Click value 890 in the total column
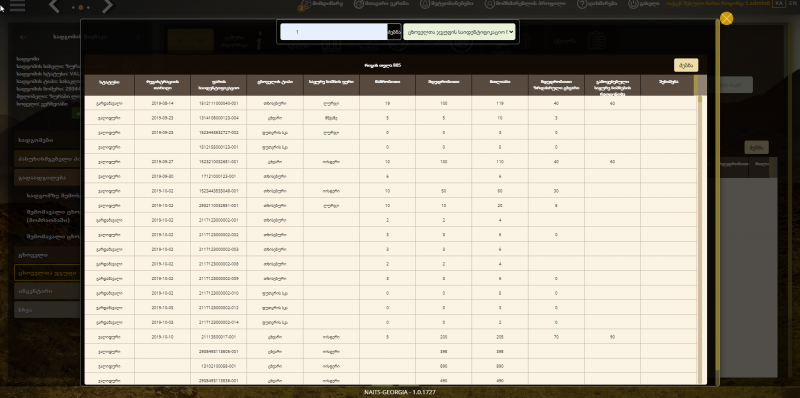The width and height of the screenshot is (800, 398). [500, 366]
